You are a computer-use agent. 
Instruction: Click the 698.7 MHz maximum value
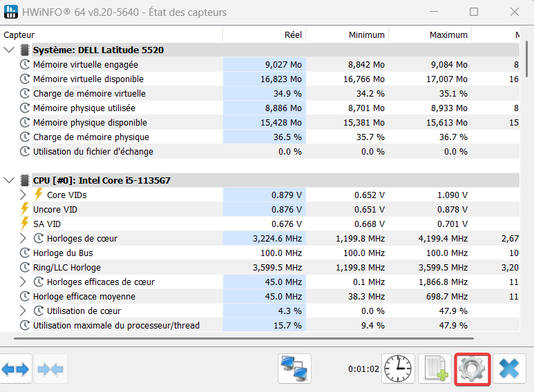pos(447,297)
